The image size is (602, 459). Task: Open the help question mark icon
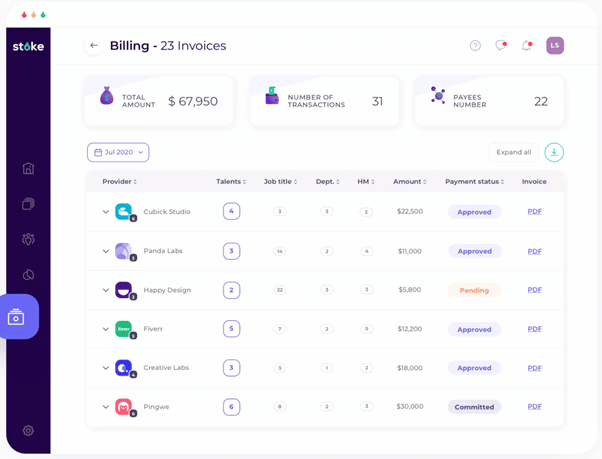coord(475,46)
